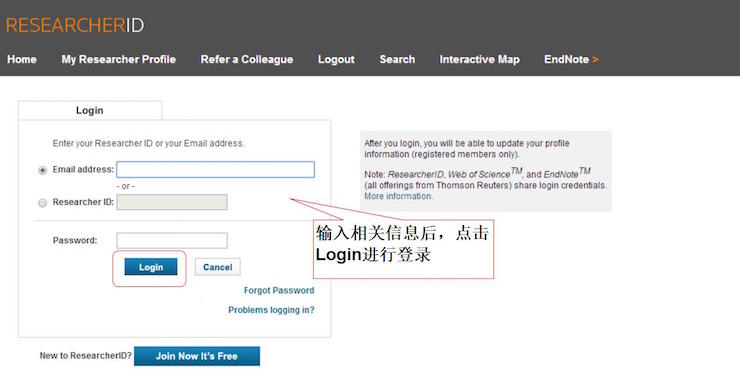Click the 'Password:' label
The image size is (740, 389).
75,240
